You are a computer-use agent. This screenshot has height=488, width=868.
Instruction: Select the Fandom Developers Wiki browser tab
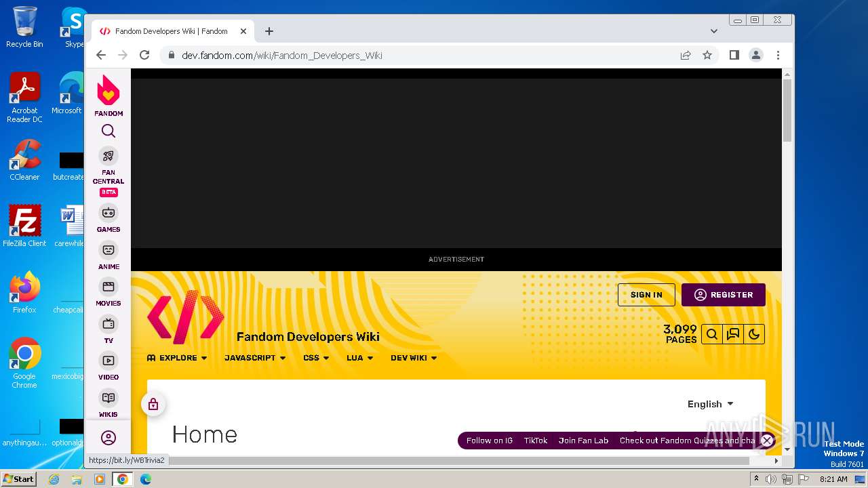(173, 31)
